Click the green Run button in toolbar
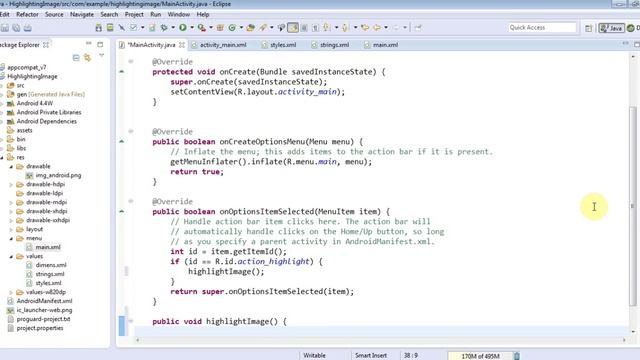 182,28
